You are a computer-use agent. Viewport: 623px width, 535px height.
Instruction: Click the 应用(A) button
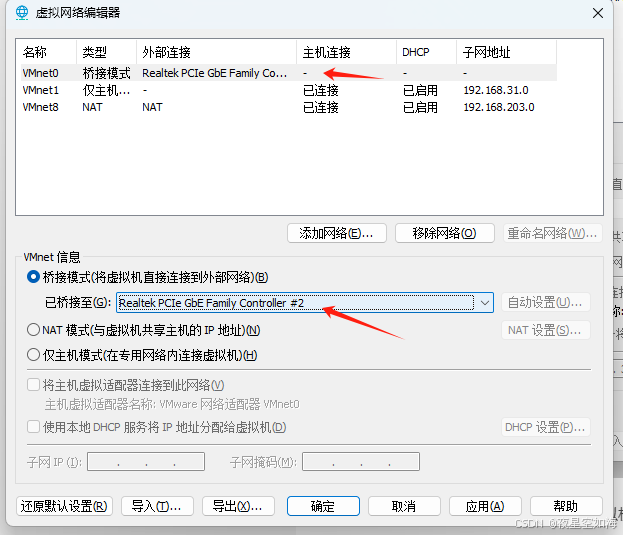(485, 506)
